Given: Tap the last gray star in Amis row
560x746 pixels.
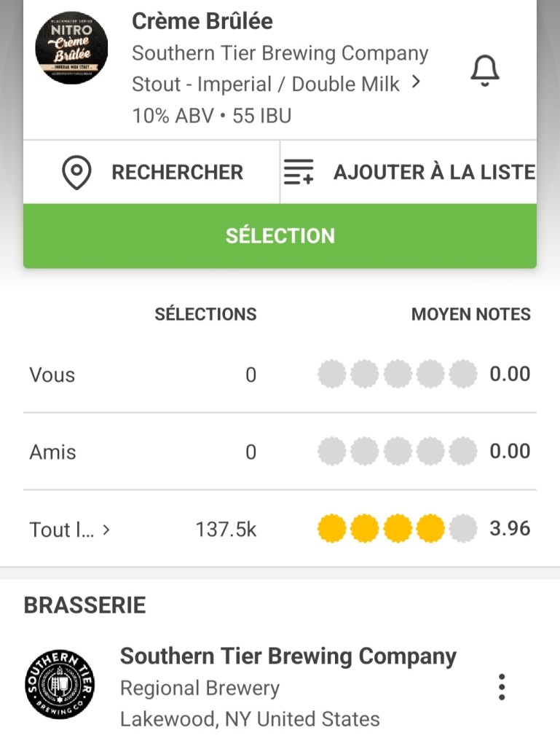Looking at the screenshot, I should [x=462, y=452].
